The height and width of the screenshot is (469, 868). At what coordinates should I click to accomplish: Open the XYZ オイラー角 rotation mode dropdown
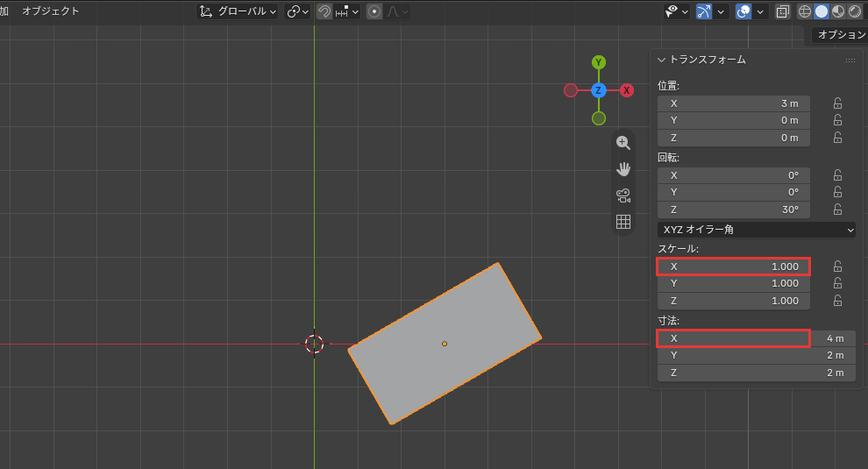(757, 229)
